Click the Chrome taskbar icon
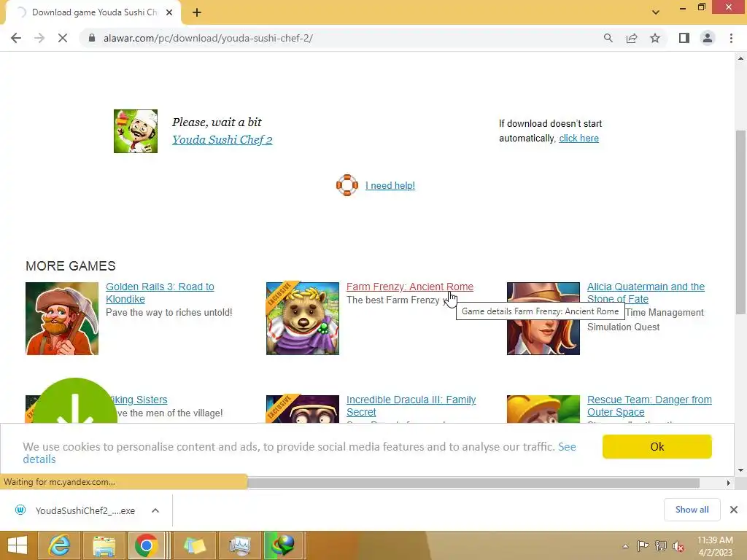 (x=146, y=545)
